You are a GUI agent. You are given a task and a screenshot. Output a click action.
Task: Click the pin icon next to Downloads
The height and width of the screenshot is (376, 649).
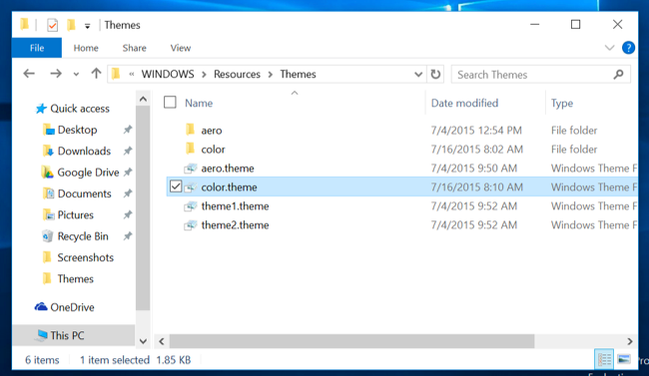(x=127, y=151)
